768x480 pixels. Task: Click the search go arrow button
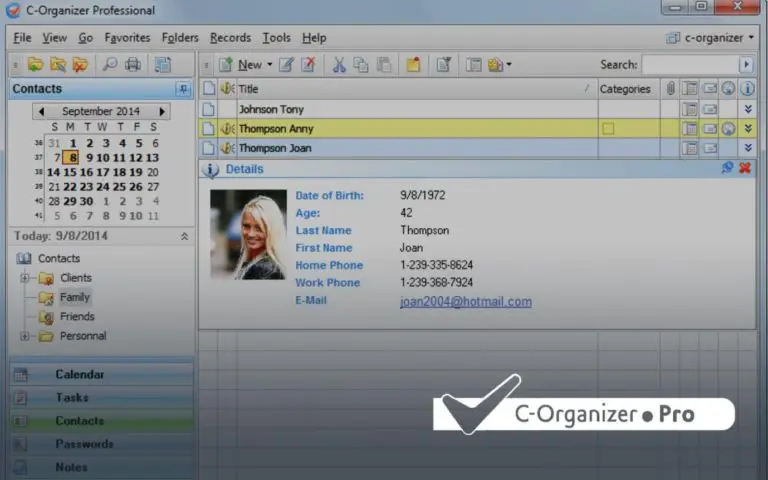tap(746, 65)
